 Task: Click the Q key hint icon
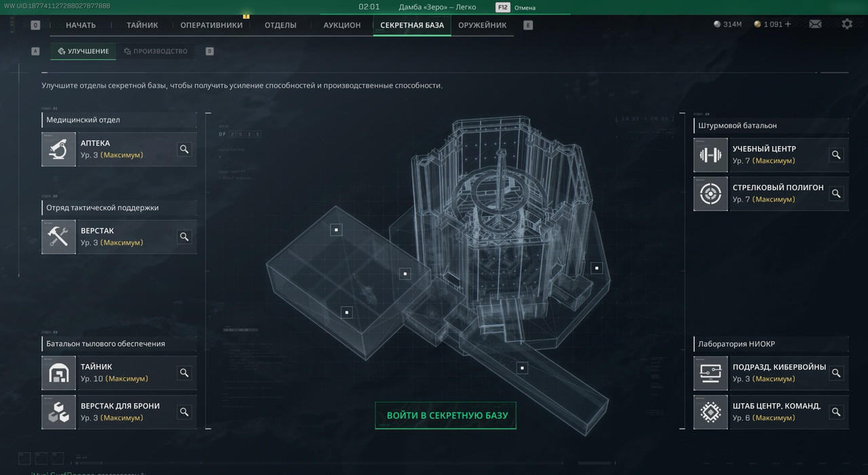pyautogui.click(x=35, y=25)
